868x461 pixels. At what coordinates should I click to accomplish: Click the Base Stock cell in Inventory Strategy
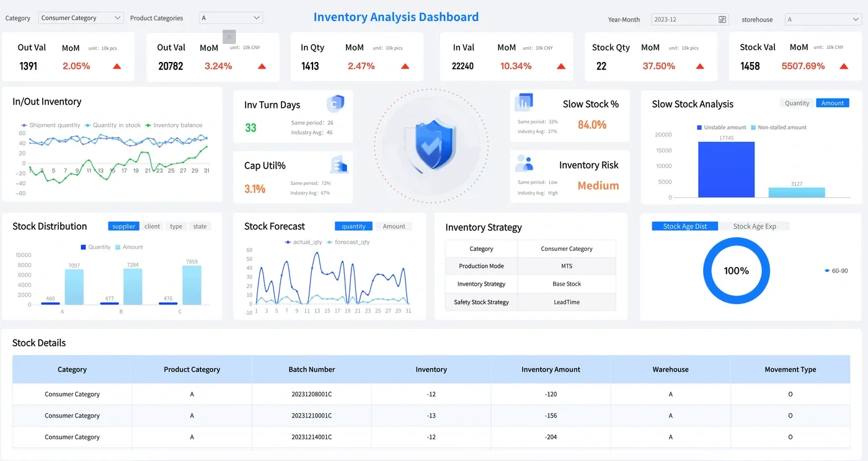click(567, 284)
